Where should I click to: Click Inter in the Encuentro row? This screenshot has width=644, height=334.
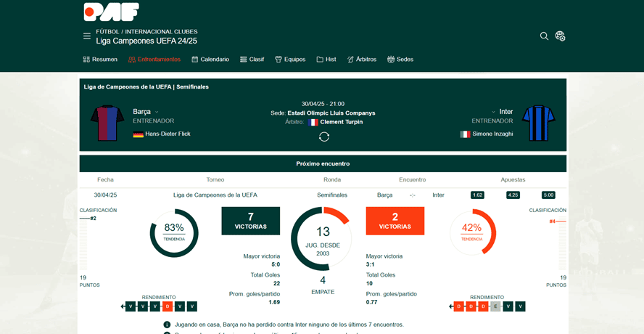[438, 195]
